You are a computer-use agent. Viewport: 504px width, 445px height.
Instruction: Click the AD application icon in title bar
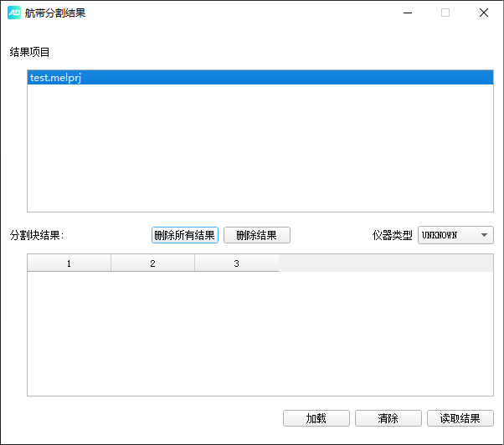point(14,13)
